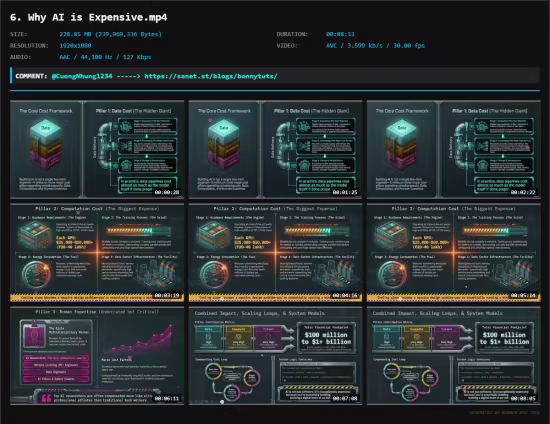Open the thumbnail timestamped 00:04:16
This screenshot has width=550, height=424.
275,253
